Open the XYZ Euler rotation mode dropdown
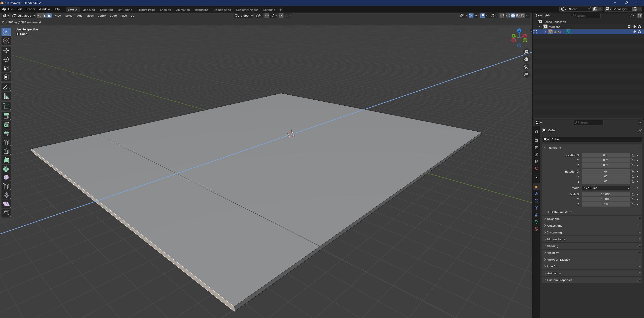This screenshot has width=644, height=318. tap(605, 188)
